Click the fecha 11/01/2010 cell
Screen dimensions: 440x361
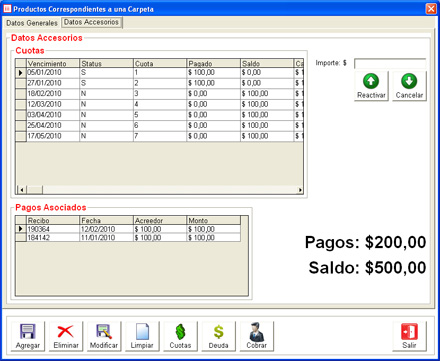click(106, 238)
